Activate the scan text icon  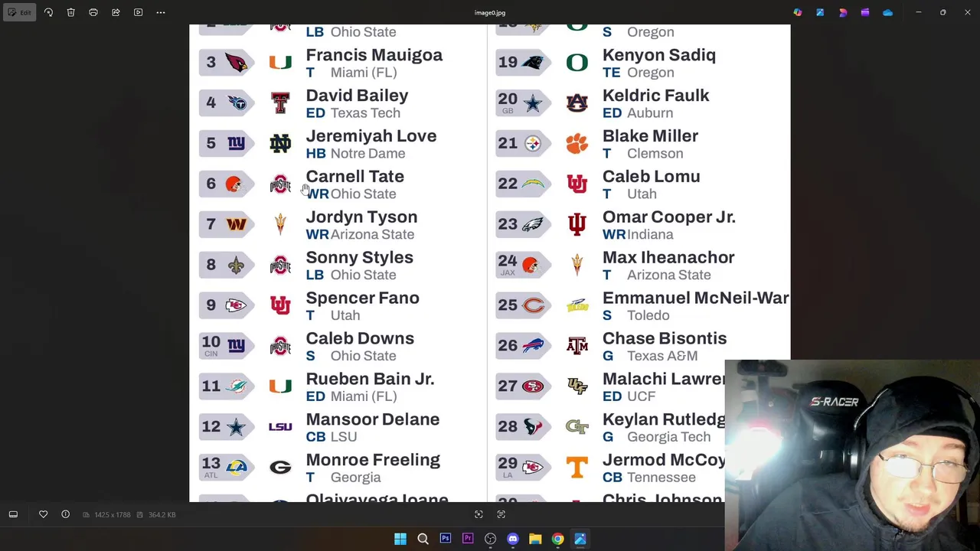(501, 514)
